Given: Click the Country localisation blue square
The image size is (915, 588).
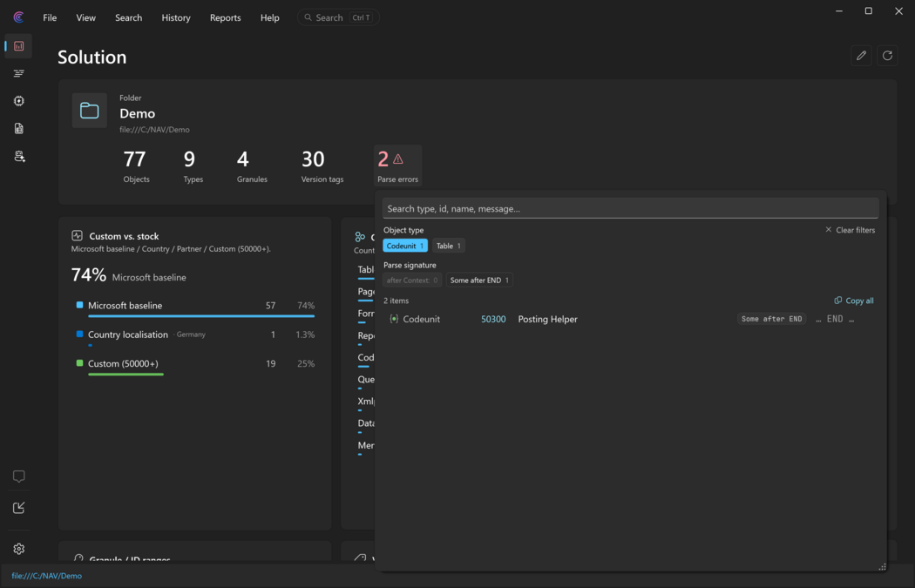Looking at the screenshot, I should pyautogui.click(x=80, y=335).
